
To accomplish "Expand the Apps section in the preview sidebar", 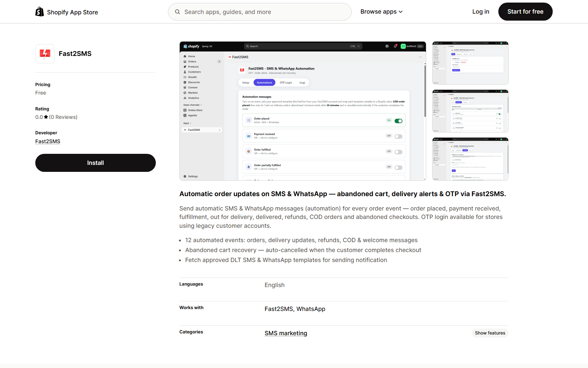I will click(x=187, y=123).
